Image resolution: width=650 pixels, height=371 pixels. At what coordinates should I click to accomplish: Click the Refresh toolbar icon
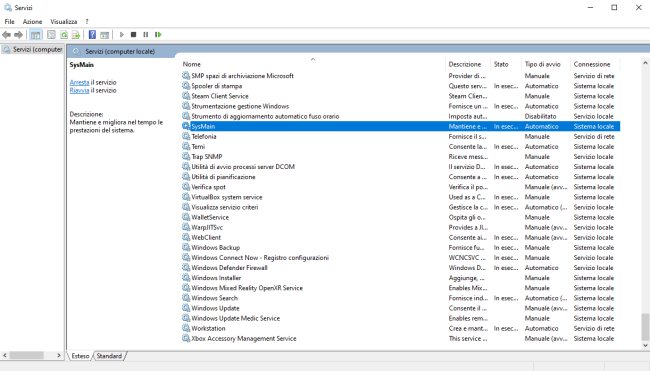pos(64,35)
